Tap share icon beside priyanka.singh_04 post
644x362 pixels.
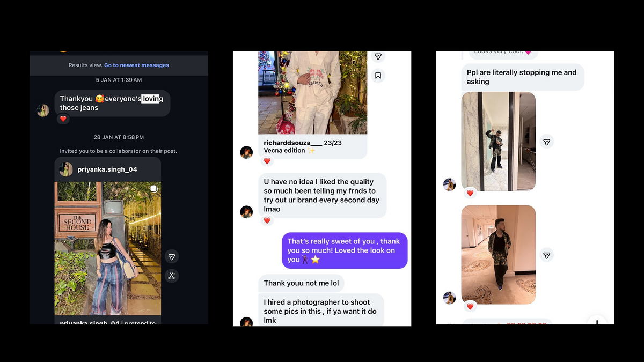tap(171, 256)
